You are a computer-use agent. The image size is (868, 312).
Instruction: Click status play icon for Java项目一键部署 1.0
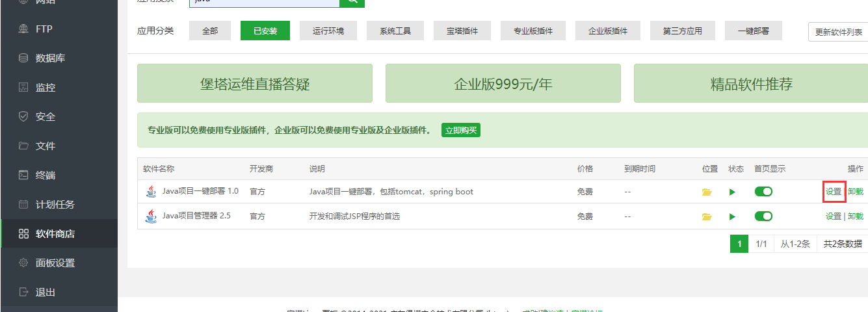(x=732, y=192)
